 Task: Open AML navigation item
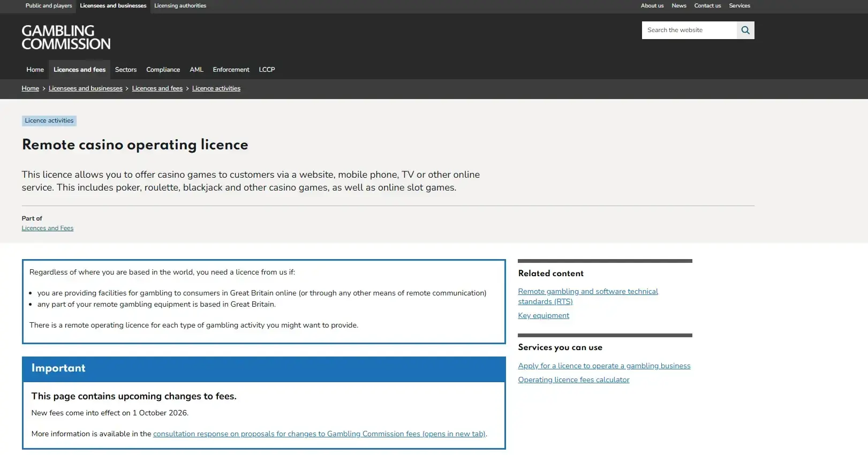197,70
